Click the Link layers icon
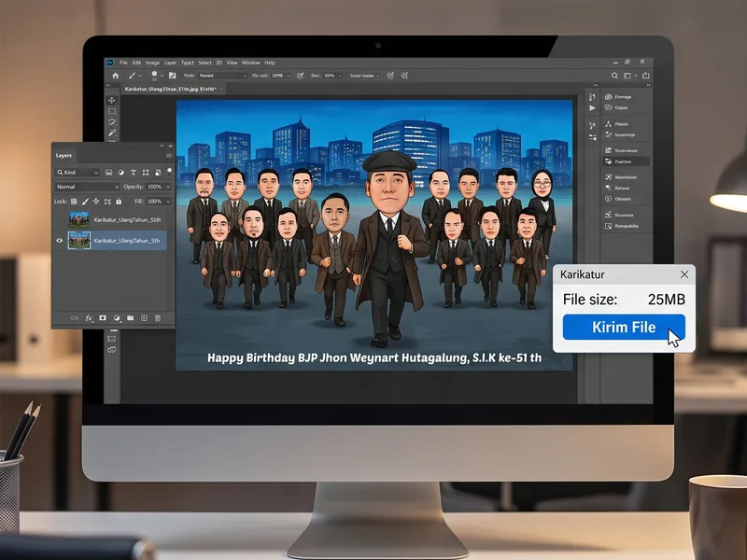The width and height of the screenshot is (747, 560). tap(75, 318)
